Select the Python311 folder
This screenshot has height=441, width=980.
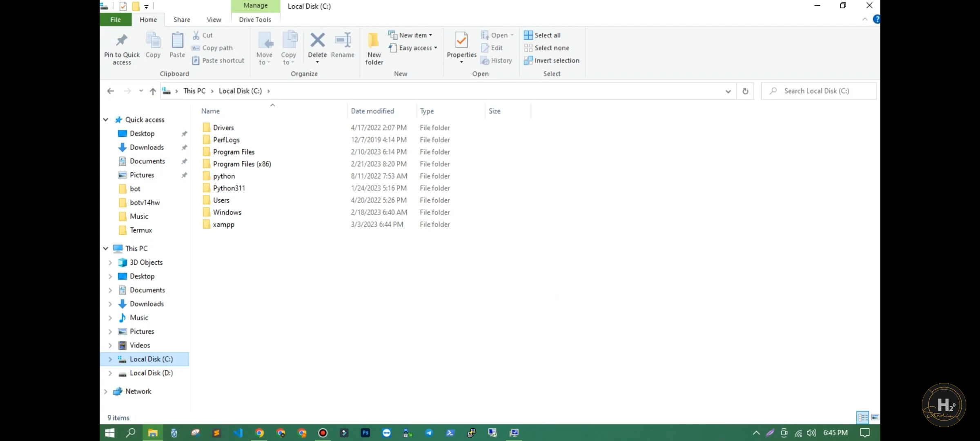point(229,188)
